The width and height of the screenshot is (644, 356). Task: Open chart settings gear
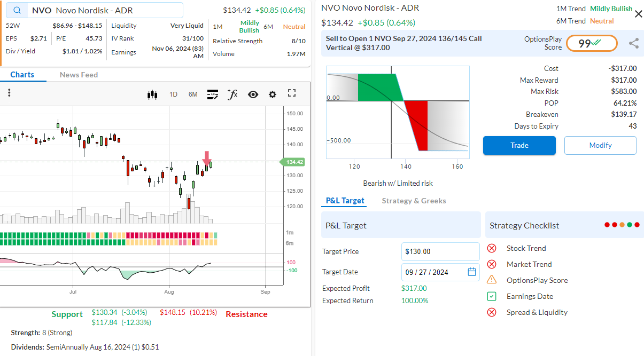point(273,94)
